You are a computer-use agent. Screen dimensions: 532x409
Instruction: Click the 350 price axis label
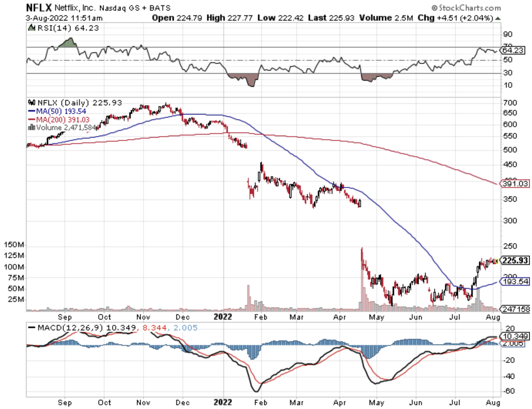[x=510, y=199]
